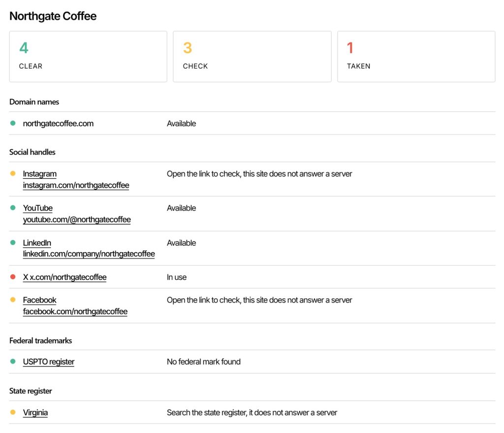The width and height of the screenshot is (504, 433).
Task: Click the yellow status dot beside Facebook
Action: 13,300
